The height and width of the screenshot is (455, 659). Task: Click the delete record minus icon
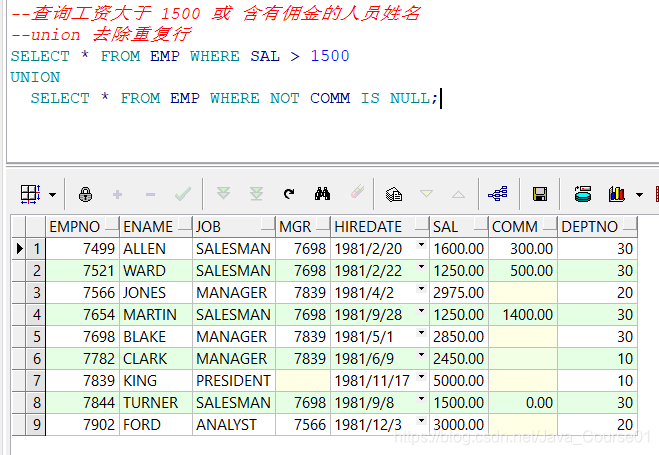(x=150, y=195)
